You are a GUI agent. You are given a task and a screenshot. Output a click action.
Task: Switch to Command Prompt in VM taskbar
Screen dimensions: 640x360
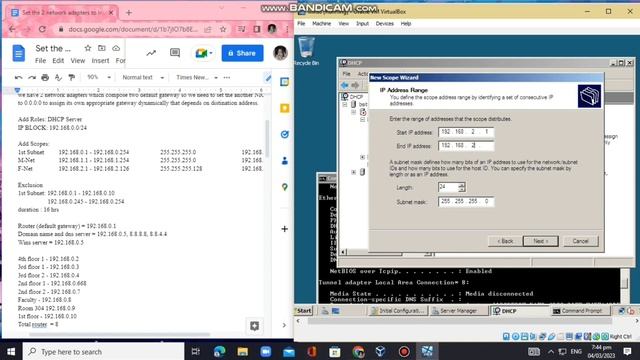tap(581, 311)
